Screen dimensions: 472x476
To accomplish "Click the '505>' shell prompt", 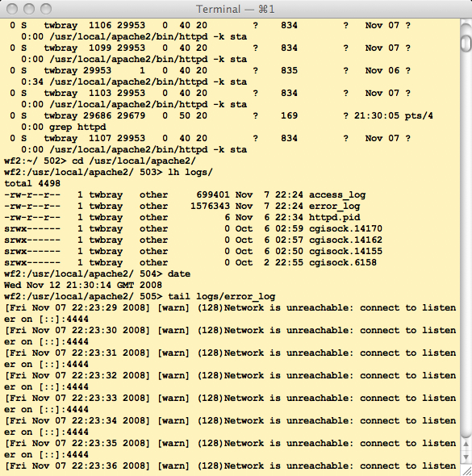I will pos(151,297).
